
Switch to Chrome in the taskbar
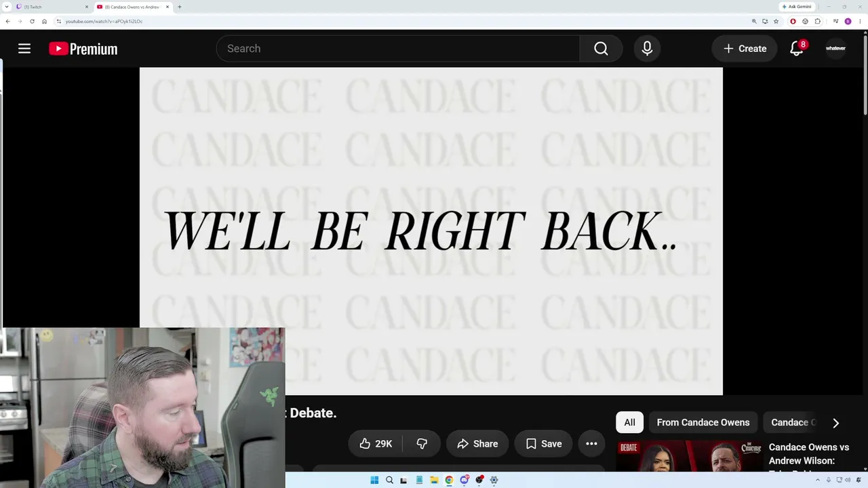click(x=449, y=480)
